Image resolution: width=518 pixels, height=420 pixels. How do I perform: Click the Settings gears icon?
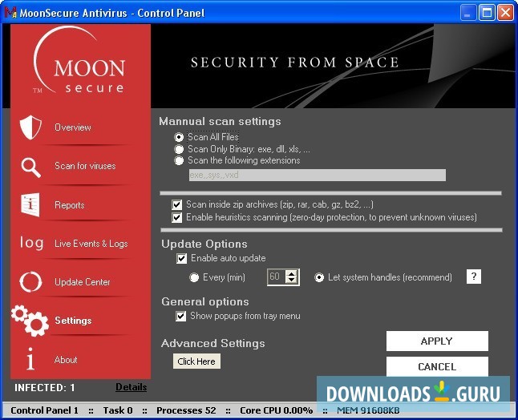coord(30,321)
